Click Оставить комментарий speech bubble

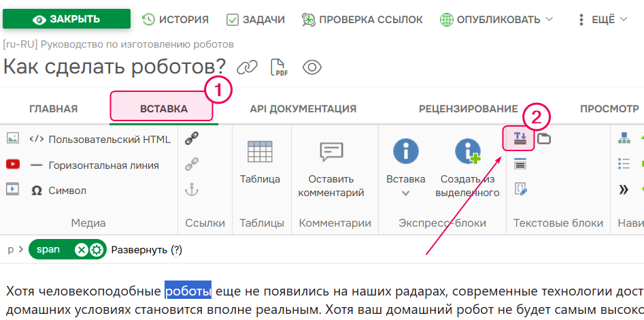pos(331,152)
